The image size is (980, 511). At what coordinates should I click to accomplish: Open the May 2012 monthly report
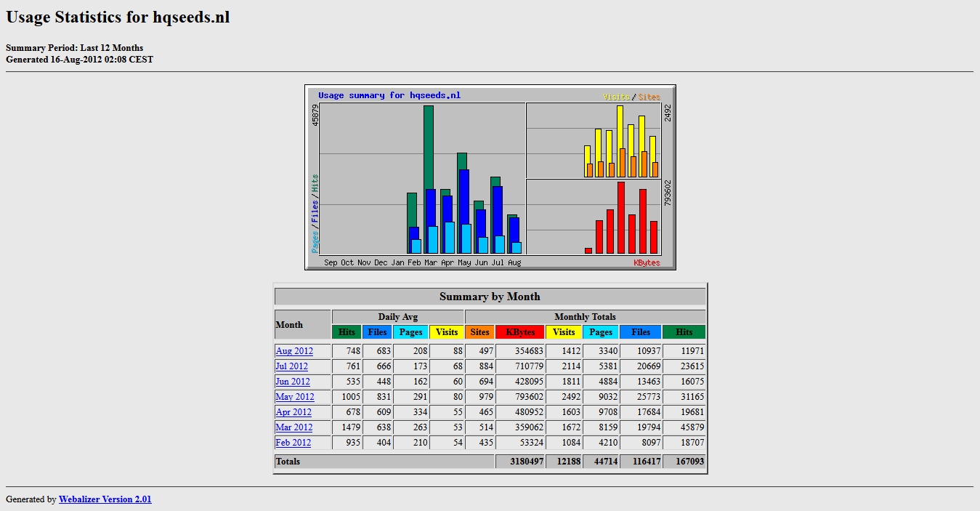295,397
